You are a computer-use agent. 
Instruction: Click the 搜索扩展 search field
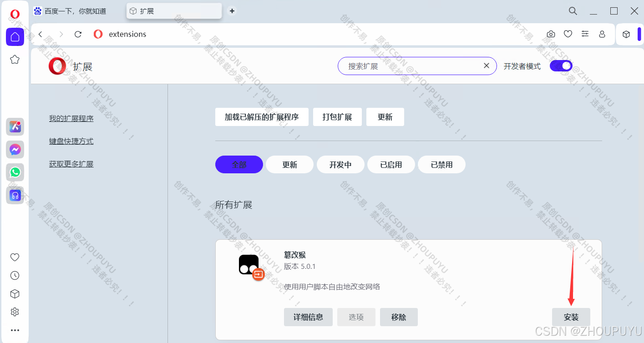click(417, 66)
